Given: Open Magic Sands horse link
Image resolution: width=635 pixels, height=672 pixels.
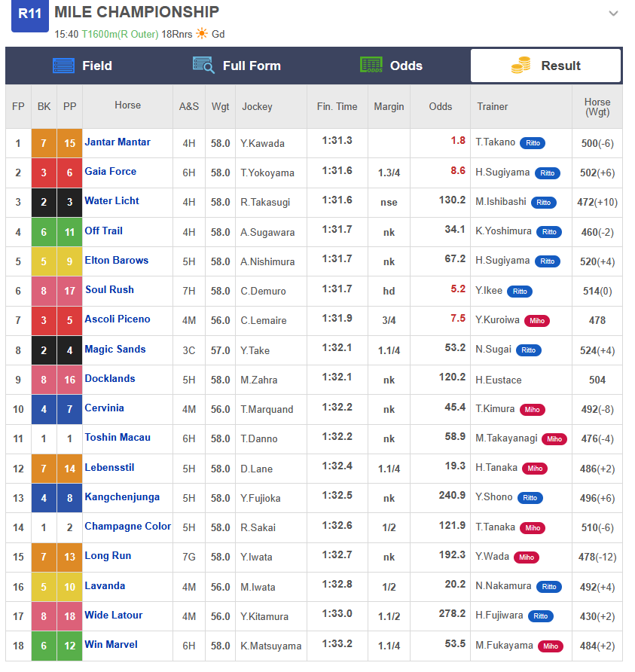Looking at the screenshot, I should pyautogui.click(x=115, y=350).
